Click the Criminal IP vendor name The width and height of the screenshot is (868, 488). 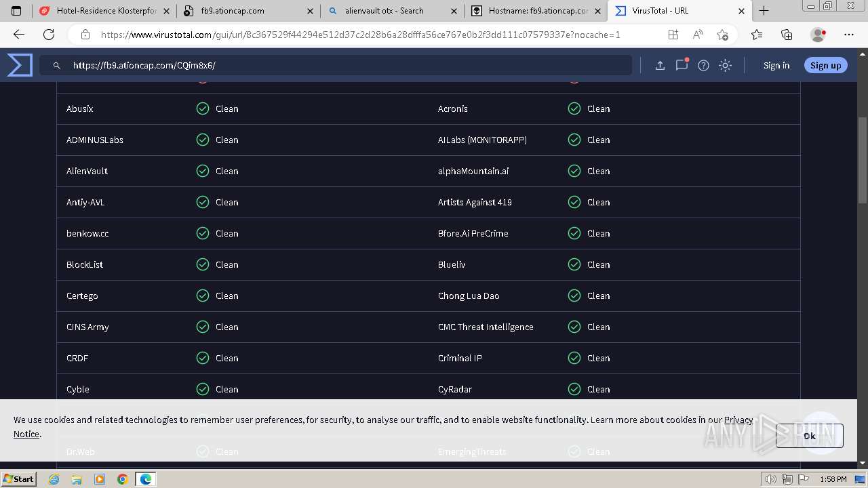(x=460, y=358)
